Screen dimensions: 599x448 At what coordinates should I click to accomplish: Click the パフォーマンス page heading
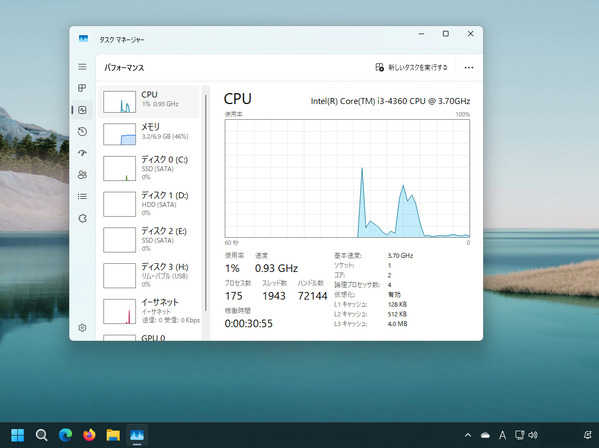tap(124, 68)
